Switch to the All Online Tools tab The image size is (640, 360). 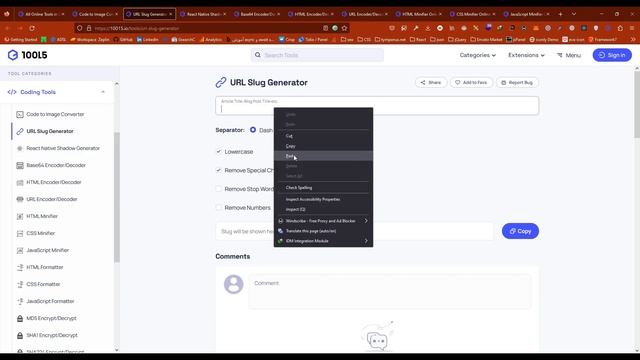[x=41, y=14]
